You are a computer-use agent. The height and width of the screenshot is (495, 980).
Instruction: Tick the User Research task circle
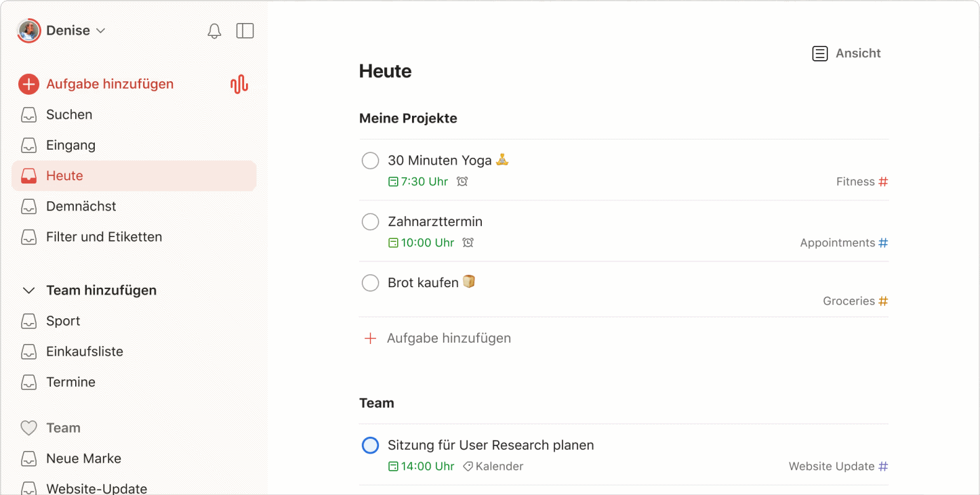(x=370, y=445)
